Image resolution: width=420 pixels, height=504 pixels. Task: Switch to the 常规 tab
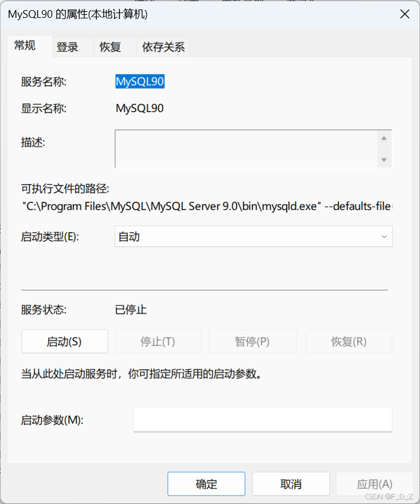25,46
